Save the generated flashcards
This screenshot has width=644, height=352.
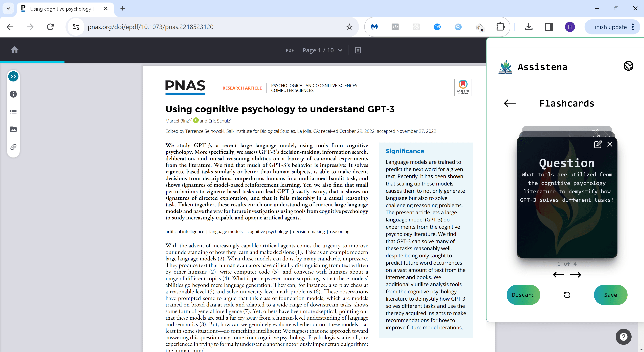(x=611, y=295)
